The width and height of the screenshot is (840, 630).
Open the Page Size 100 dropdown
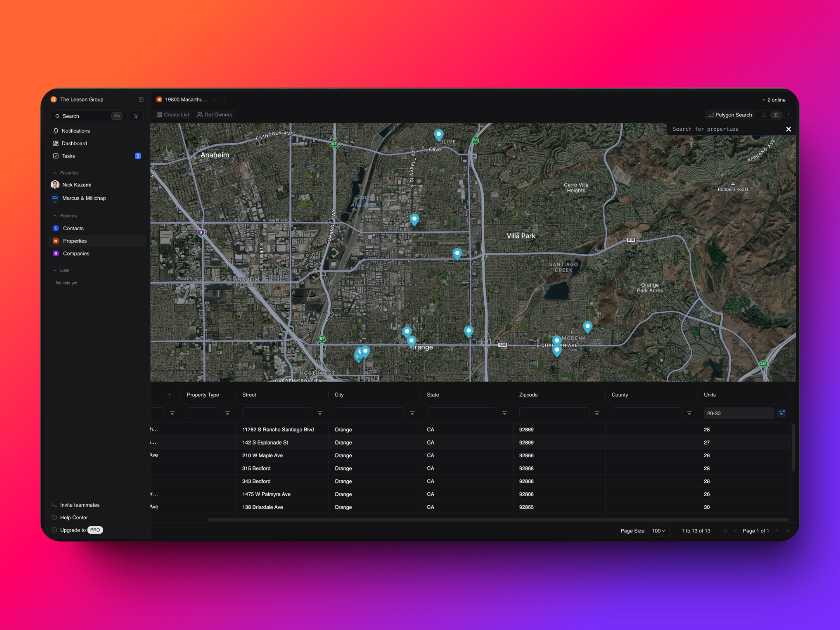658,531
